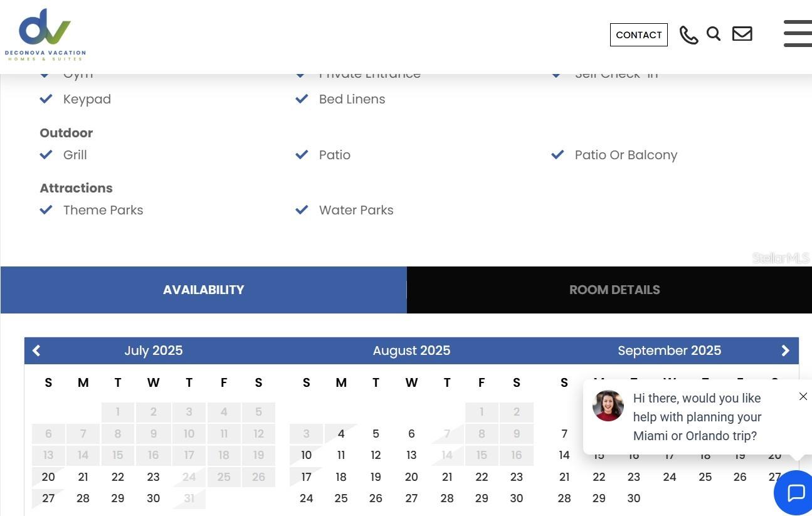This screenshot has height=516, width=812.
Task: Click the Grill checkmark icon
Action: [46, 155]
